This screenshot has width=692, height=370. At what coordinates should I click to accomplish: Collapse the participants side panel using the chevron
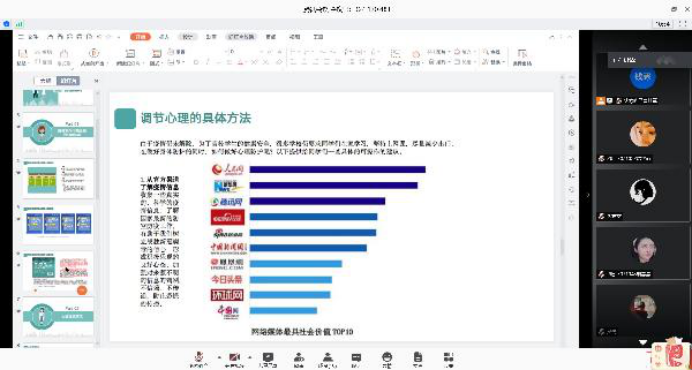[x=587, y=195]
